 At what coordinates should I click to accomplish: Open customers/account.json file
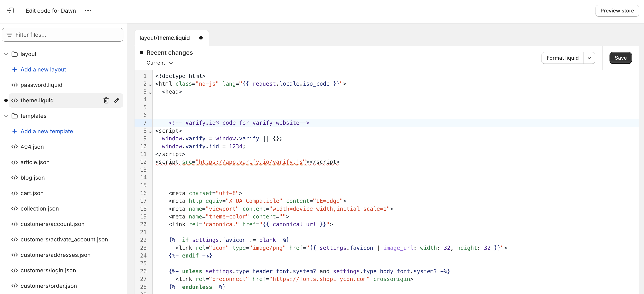[x=52, y=224]
